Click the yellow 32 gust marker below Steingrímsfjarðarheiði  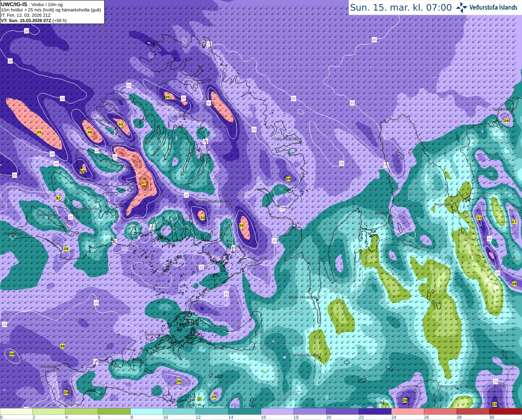[202, 218]
